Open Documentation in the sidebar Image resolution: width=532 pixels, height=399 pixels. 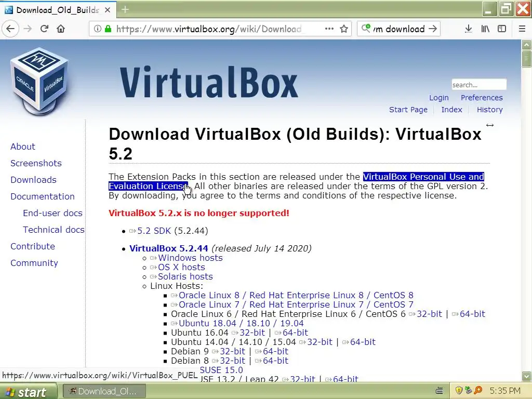coord(43,196)
